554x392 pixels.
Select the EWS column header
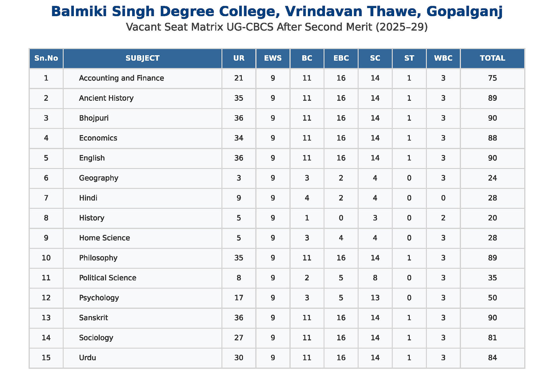[x=273, y=58]
